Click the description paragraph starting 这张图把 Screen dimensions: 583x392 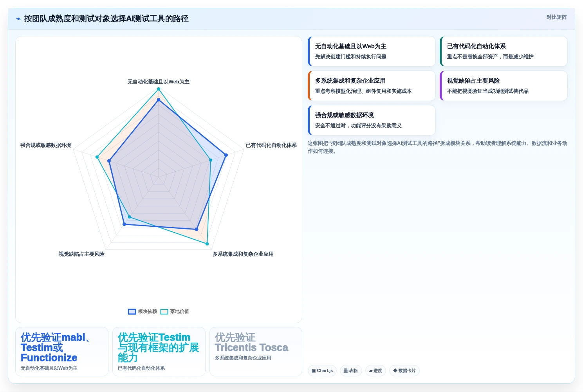click(437, 147)
